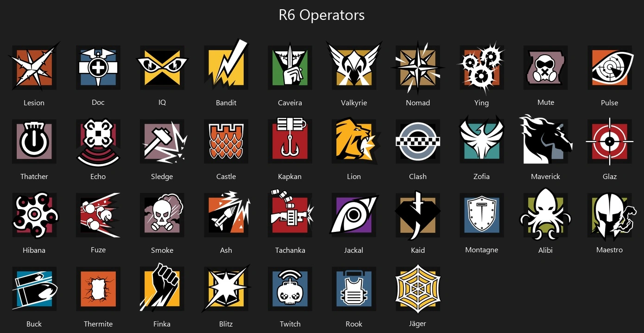Choose Kapkan's hook trap icon
The width and height of the screenshot is (644, 333).
pos(290,141)
